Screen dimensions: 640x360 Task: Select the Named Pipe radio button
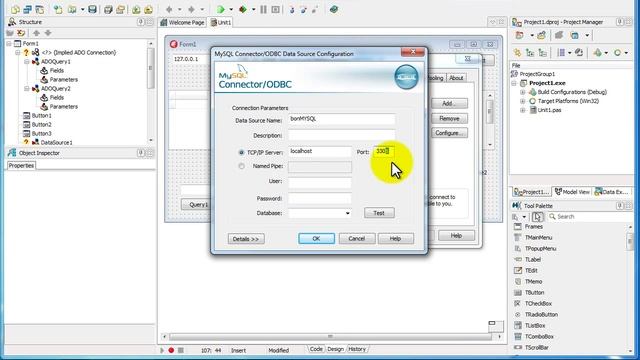pos(241,166)
